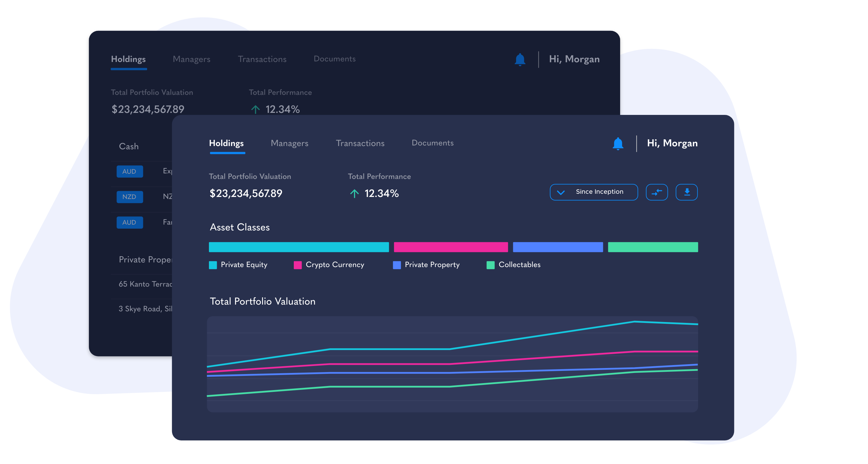The width and height of the screenshot is (868, 464).
Task: Click the front panel notification bell
Action: pyautogui.click(x=618, y=144)
